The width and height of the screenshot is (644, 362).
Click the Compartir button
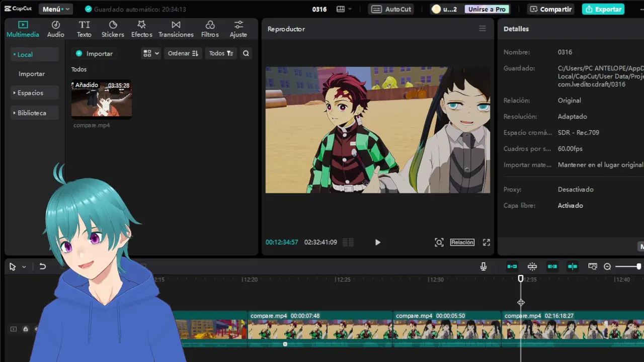pyautogui.click(x=550, y=9)
